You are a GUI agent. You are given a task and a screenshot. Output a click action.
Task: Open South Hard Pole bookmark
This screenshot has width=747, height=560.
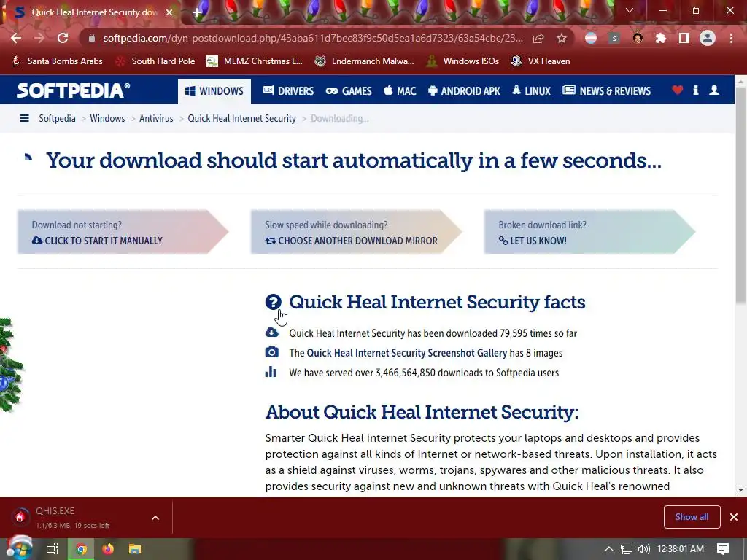point(156,61)
